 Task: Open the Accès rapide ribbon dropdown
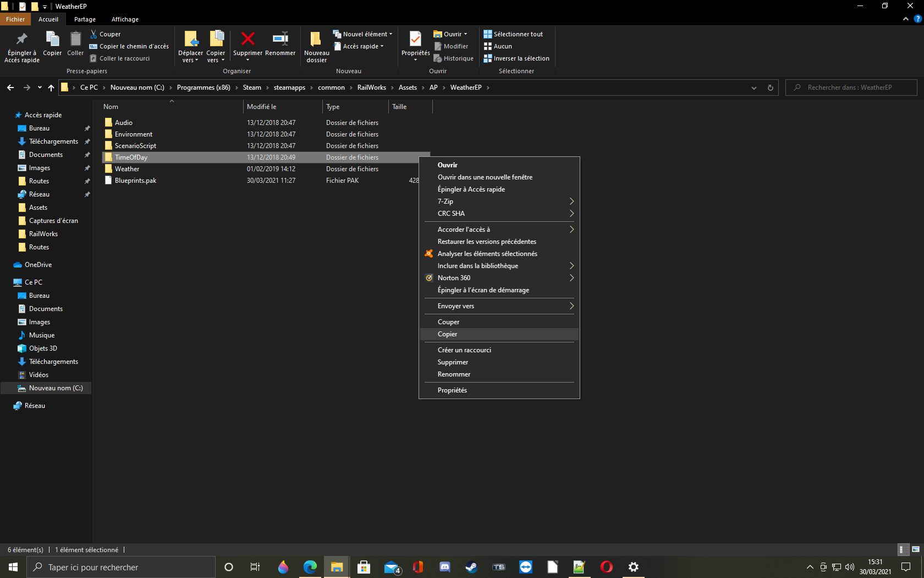tap(359, 46)
